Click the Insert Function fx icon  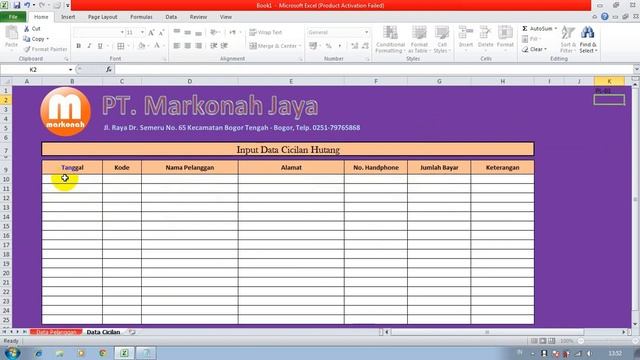(109, 69)
